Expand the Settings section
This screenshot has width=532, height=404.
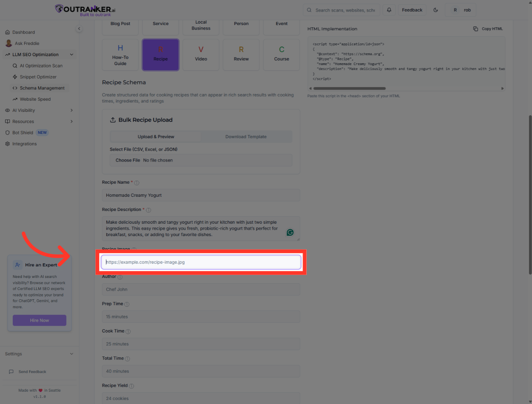tap(71, 354)
